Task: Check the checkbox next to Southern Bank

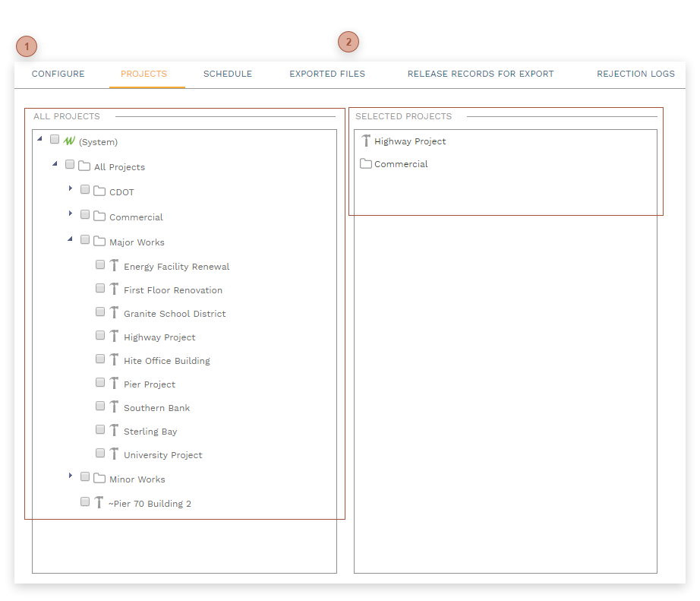Action: pos(100,406)
